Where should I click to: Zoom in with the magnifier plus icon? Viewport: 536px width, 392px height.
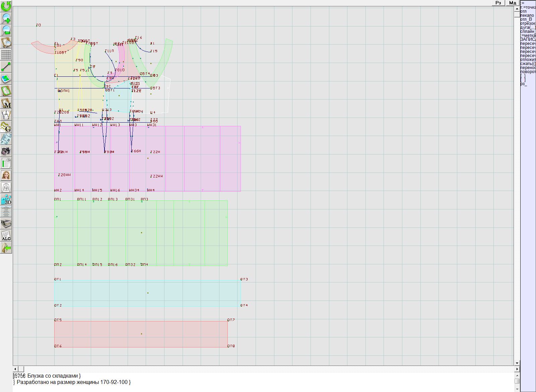coord(6,18)
